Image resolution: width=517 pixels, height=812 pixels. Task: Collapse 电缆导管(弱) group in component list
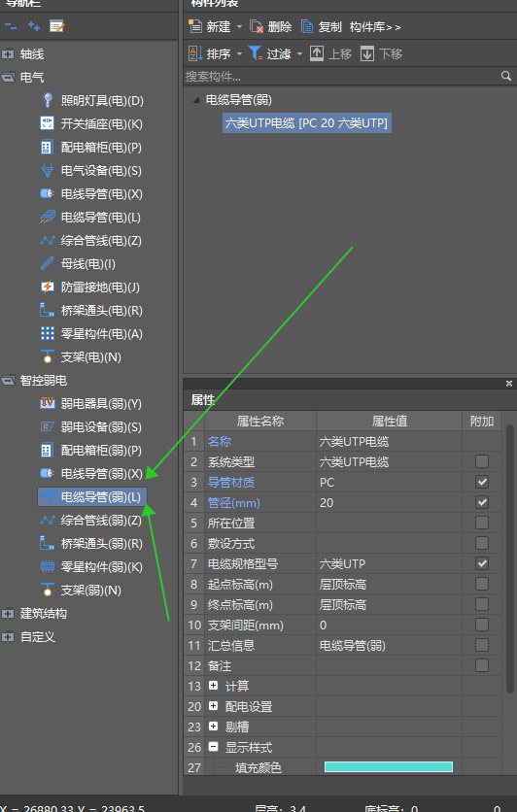[x=196, y=100]
